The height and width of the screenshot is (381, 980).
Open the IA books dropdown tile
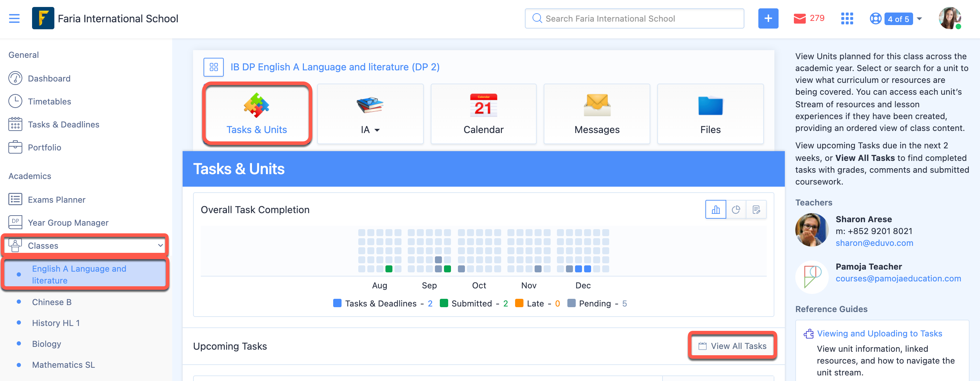pyautogui.click(x=370, y=114)
